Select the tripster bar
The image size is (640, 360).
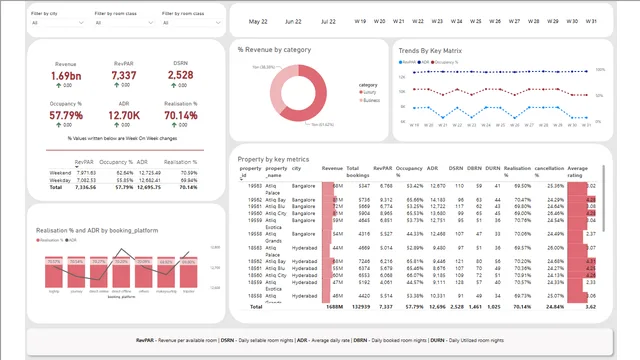coord(189,272)
